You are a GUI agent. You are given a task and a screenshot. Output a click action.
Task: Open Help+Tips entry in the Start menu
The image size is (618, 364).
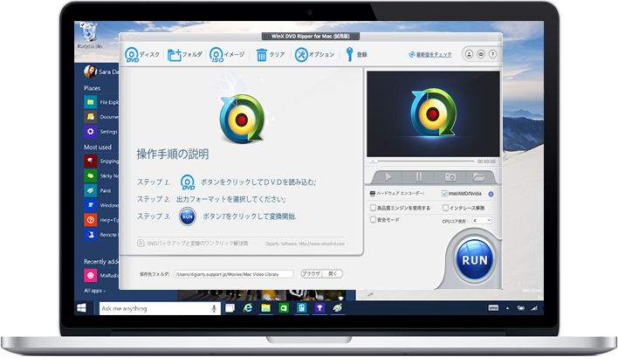[101, 220]
